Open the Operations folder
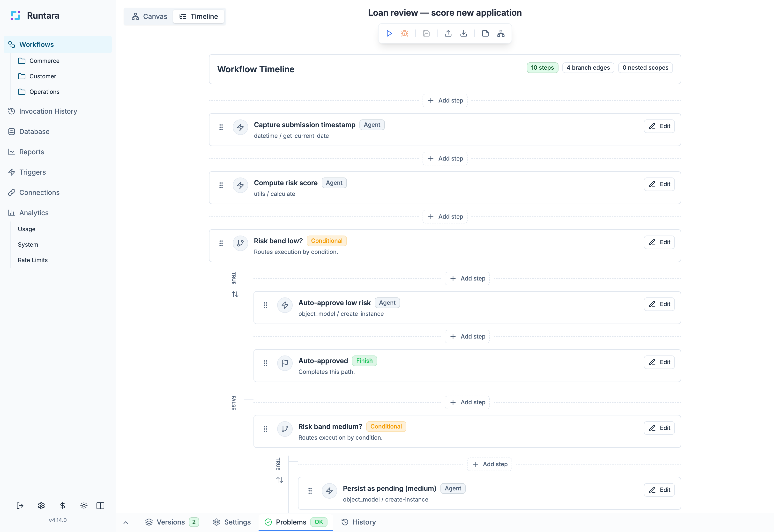 point(39,92)
